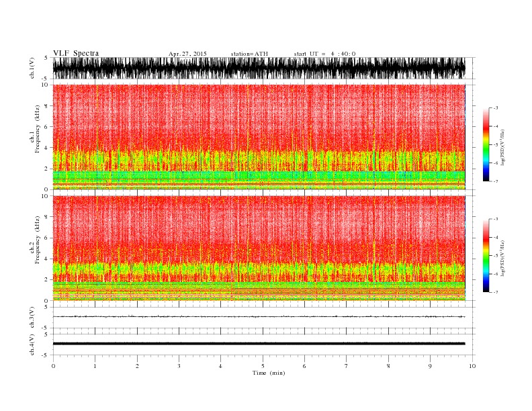
Task: Click the "Time (min)" axis label
Action: [x=269, y=373]
